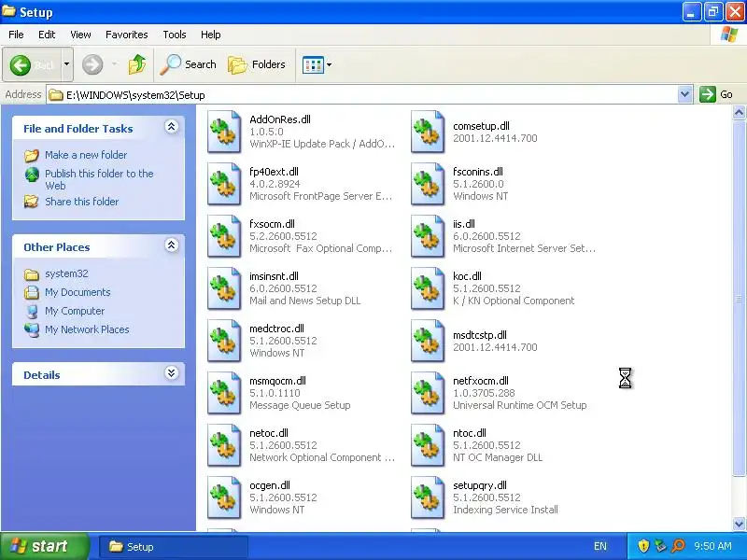
Task: Open the Views toolbar icon
Action: pos(313,64)
